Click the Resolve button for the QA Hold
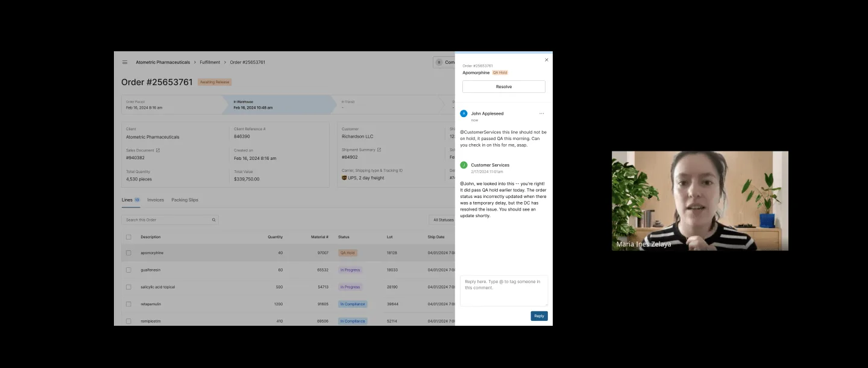 [x=503, y=86]
